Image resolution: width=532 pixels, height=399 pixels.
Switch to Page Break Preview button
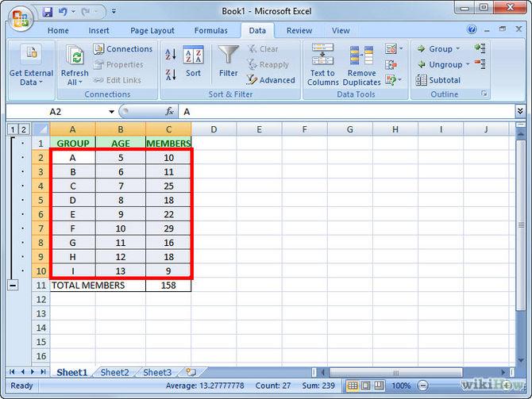pyautogui.click(x=379, y=386)
